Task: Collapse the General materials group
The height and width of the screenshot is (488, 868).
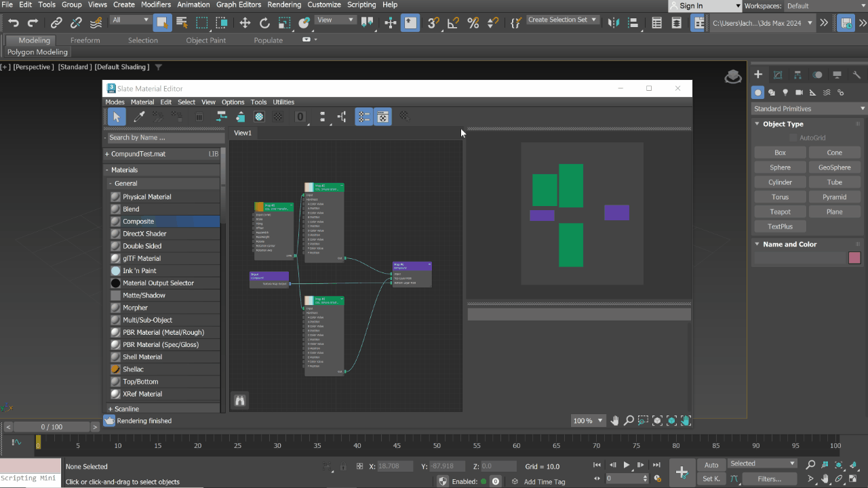Action: [x=111, y=184]
